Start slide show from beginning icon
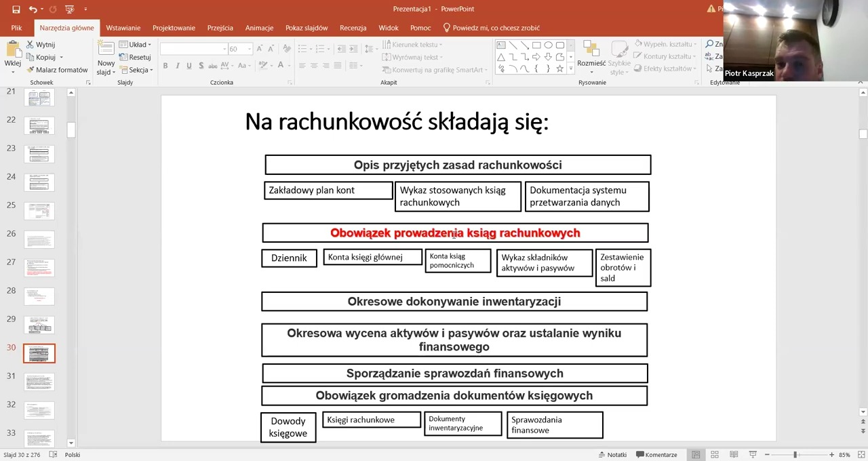868x461 pixels. 69,9
